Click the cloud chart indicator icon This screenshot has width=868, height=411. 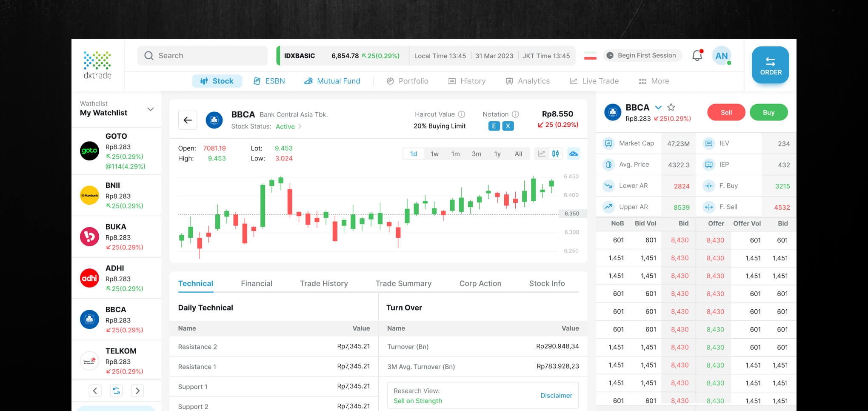pyautogui.click(x=574, y=154)
